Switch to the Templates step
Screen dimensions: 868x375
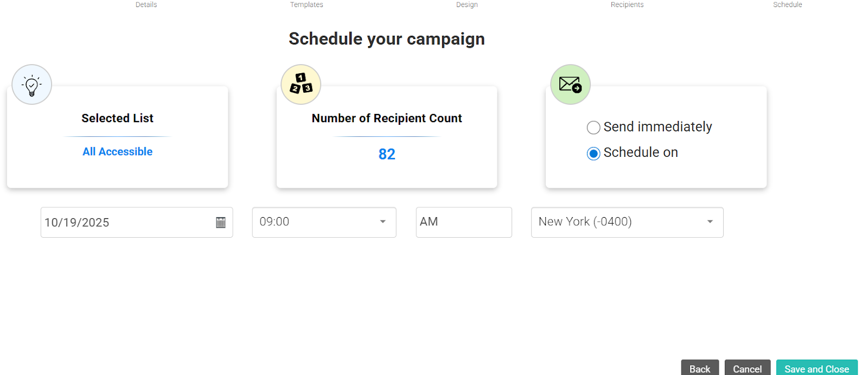click(x=307, y=5)
